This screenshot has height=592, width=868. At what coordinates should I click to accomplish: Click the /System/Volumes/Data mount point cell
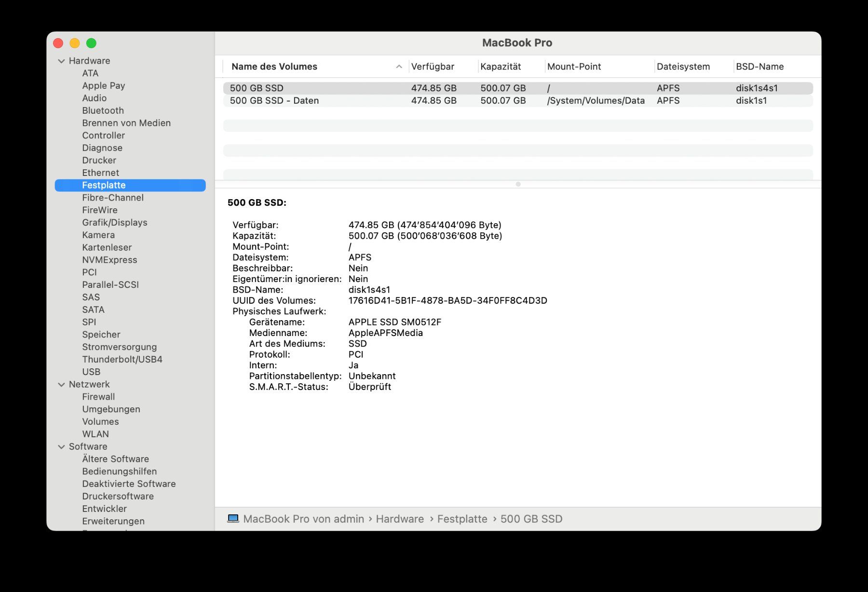[x=596, y=101]
